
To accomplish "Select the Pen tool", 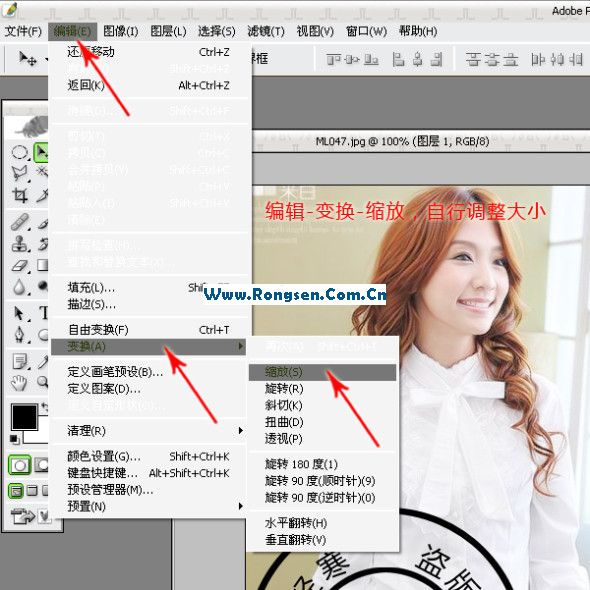I will pos(20,334).
